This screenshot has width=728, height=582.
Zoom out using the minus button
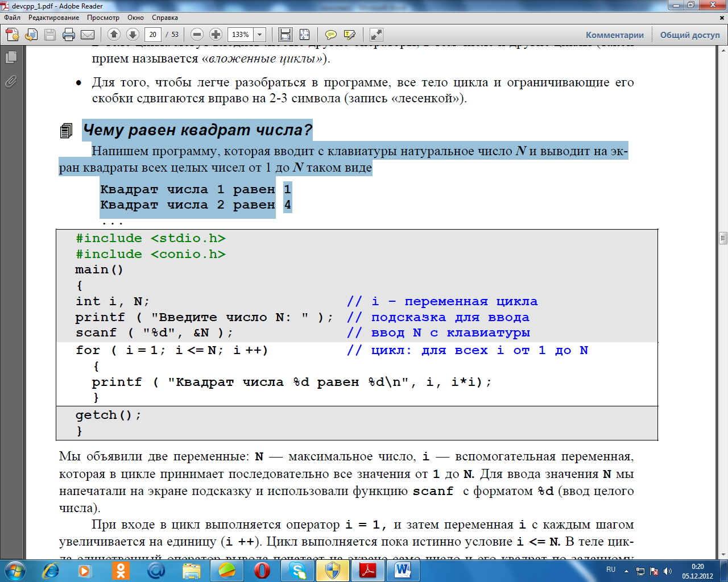pyautogui.click(x=197, y=35)
